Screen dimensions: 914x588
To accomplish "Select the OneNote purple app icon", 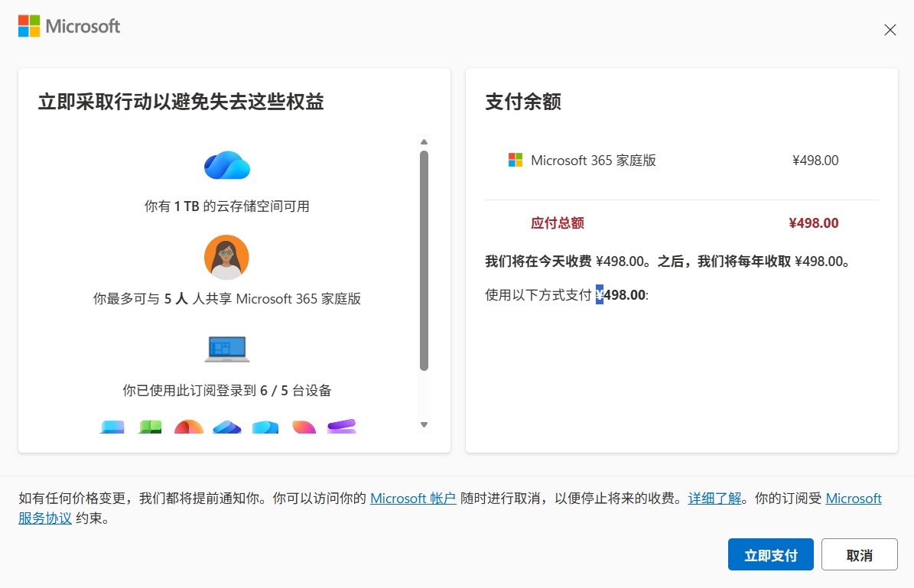I will point(341,428).
